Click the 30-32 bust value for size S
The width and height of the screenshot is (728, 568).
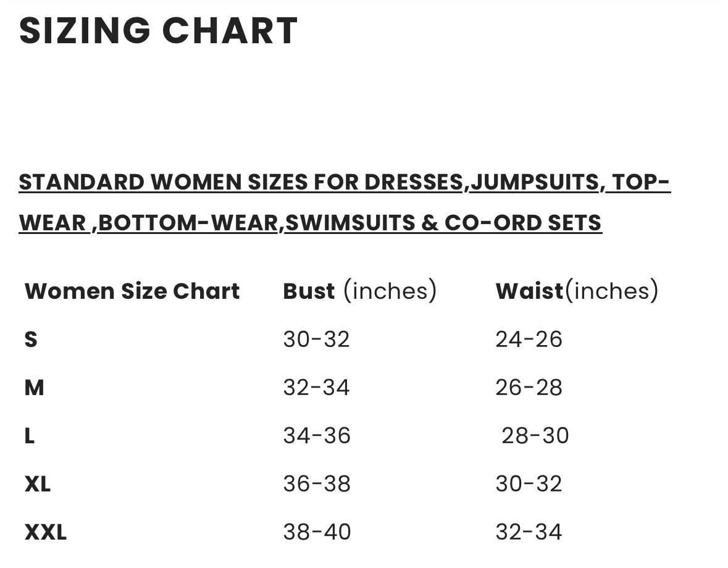(x=316, y=339)
